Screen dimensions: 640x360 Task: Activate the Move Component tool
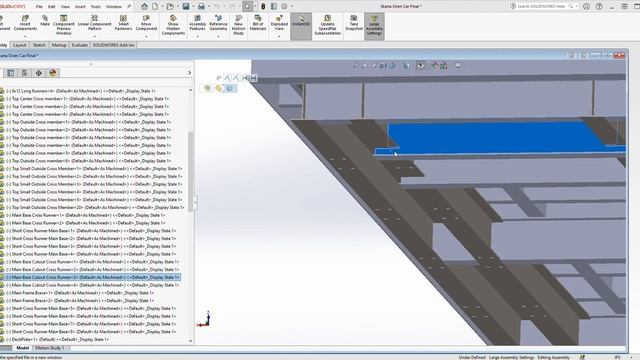[x=146, y=23]
